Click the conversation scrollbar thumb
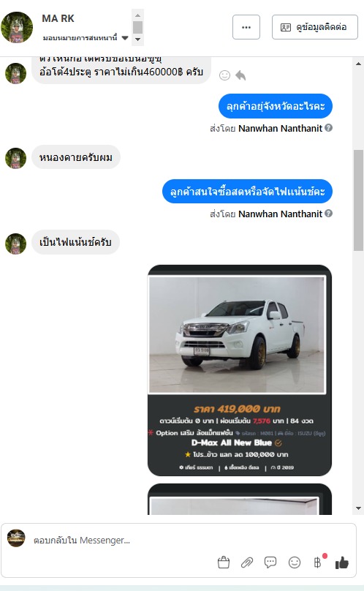The image size is (364, 591). pyautogui.click(x=358, y=200)
